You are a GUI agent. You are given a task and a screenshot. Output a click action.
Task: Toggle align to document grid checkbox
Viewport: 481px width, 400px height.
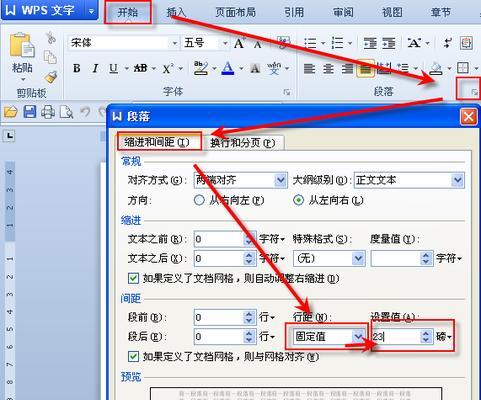pyautogui.click(x=133, y=356)
